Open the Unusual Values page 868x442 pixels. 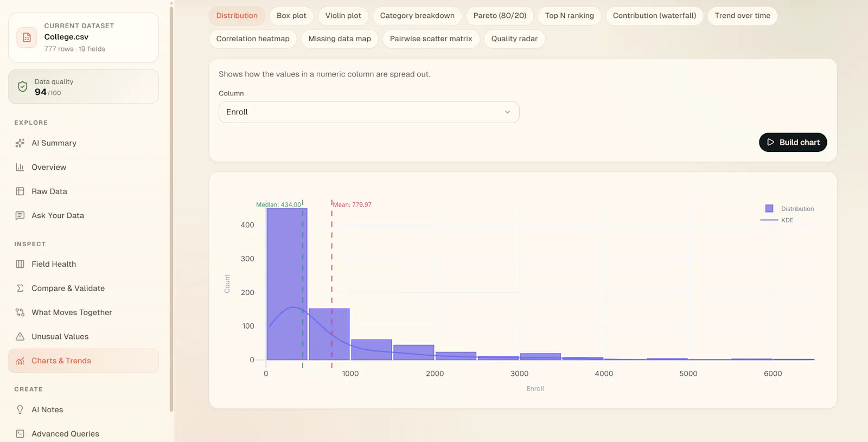click(84, 336)
